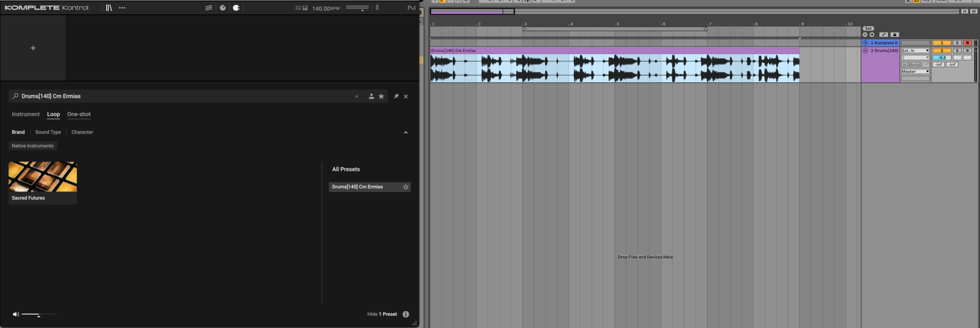Open the Ext. In input dropdown
980x328 pixels.
tap(915, 51)
